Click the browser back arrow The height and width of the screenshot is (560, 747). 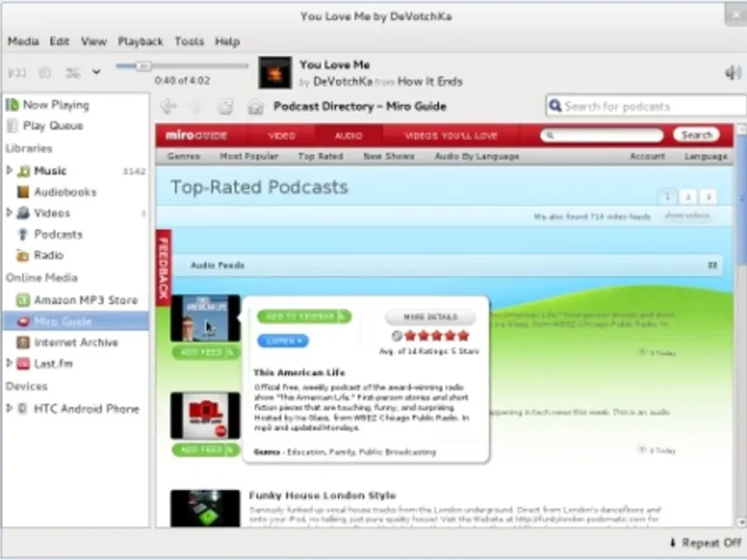coord(168,106)
